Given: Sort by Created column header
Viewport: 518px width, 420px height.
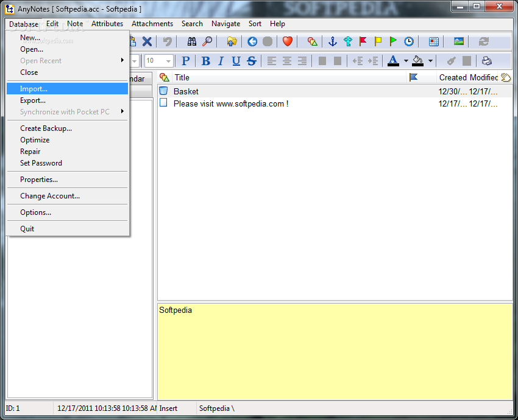Looking at the screenshot, I should pos(452,77).
